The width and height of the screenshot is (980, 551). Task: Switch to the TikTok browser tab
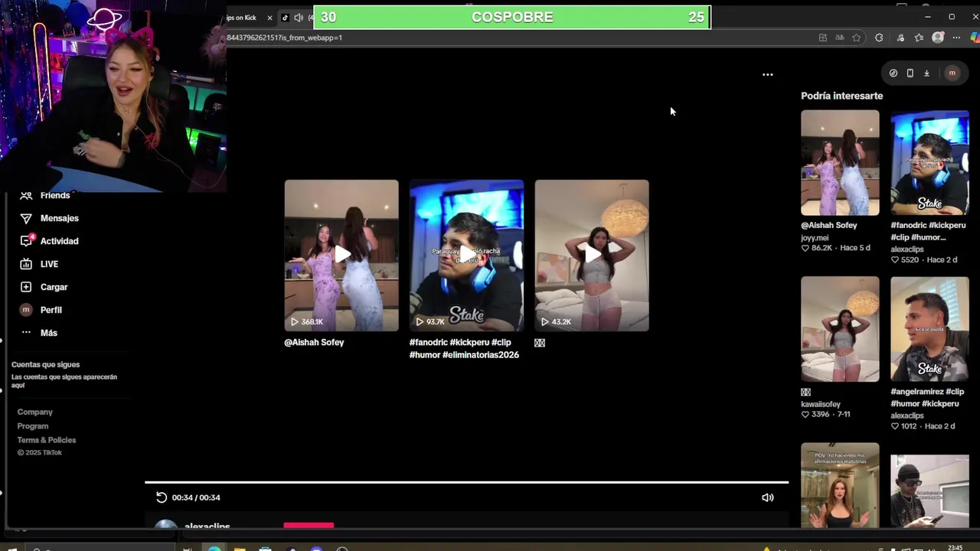[297, 18]
